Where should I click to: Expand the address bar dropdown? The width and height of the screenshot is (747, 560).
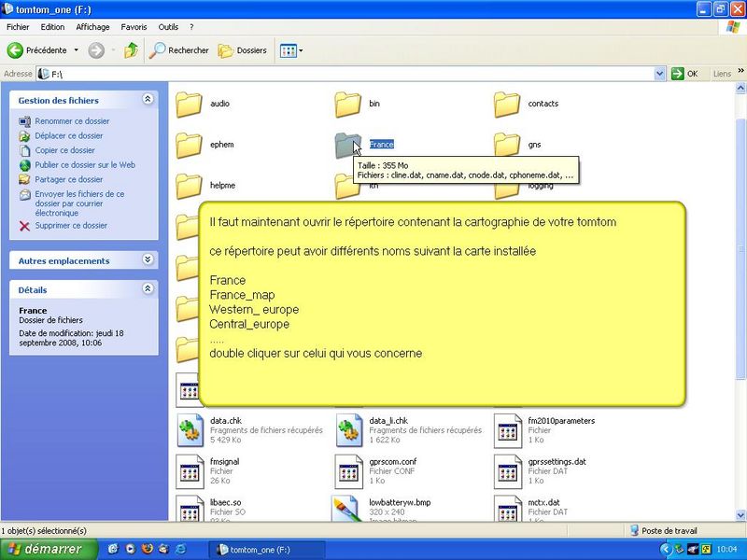pyautogui.click(x=659, y=74)
